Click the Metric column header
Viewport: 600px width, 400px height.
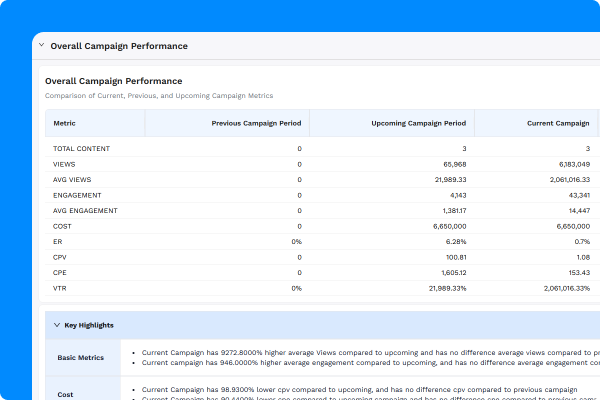64,123
